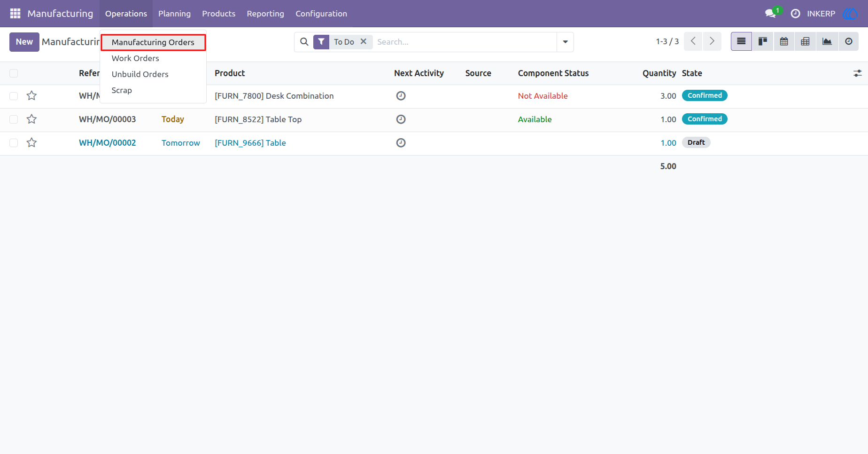Open the Products menu

218,14
